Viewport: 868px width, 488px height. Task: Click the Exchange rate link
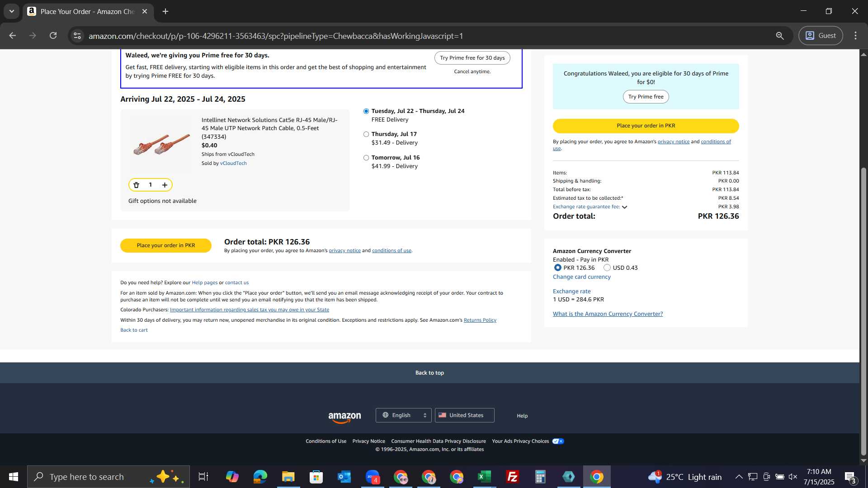tap(571, 291)
